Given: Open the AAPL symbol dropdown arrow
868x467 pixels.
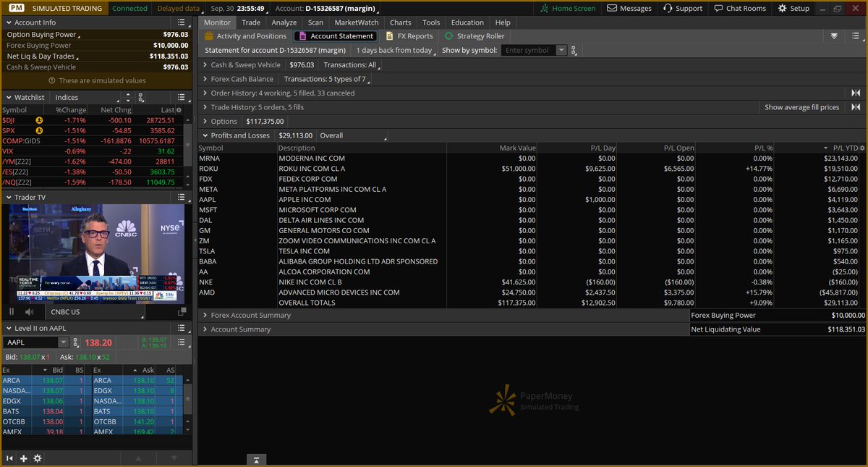Looking at the screenshot, I should 63,342.
